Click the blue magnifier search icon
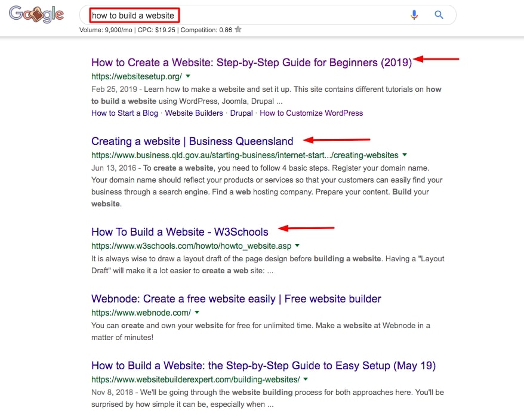Screen dimensions: 524x420 pos(439,15)
